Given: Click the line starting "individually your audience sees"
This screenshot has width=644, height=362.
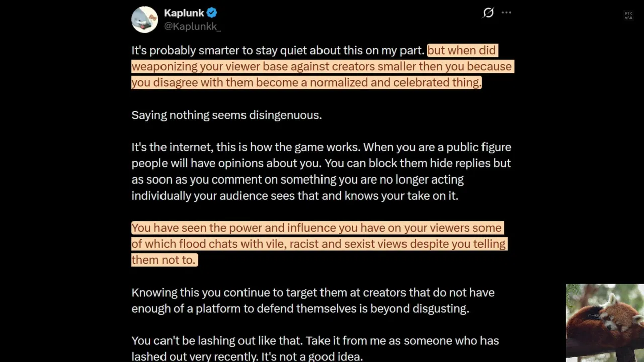Looking at the screenshot, I should pyautogui.click(x=295, y=196).
